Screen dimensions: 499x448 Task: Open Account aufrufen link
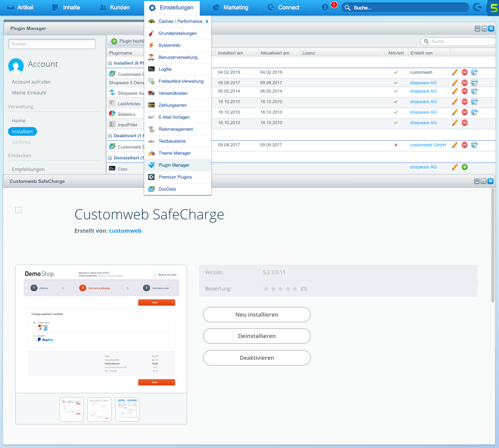(x=31, y=82)
